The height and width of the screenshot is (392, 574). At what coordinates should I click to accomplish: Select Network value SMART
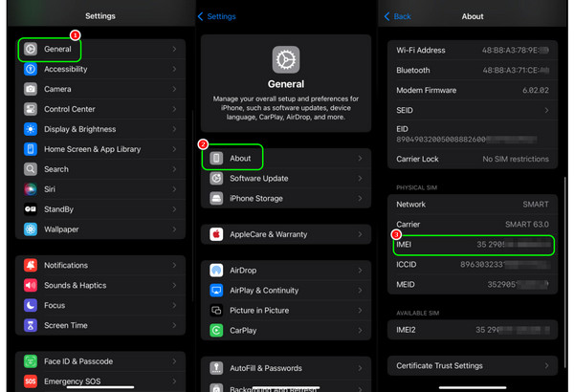[536, 205]
